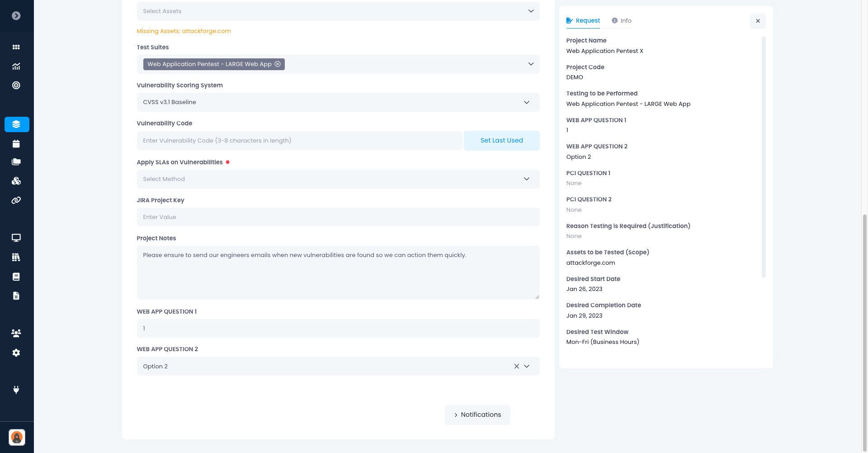Click the JIRA Project Key input field
868x453 pixels.
tap(338, 217)
